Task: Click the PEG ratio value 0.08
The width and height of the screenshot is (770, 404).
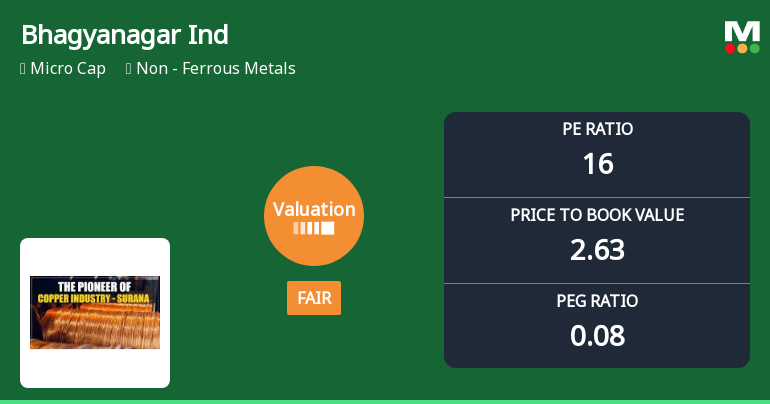Action: pyautogui.click(x=597, y=335)
